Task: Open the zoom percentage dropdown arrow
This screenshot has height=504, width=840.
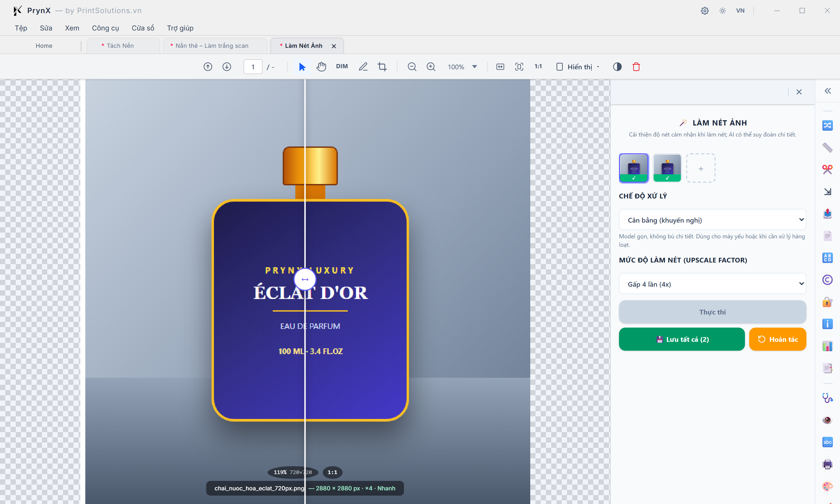Action: point(475,67)
